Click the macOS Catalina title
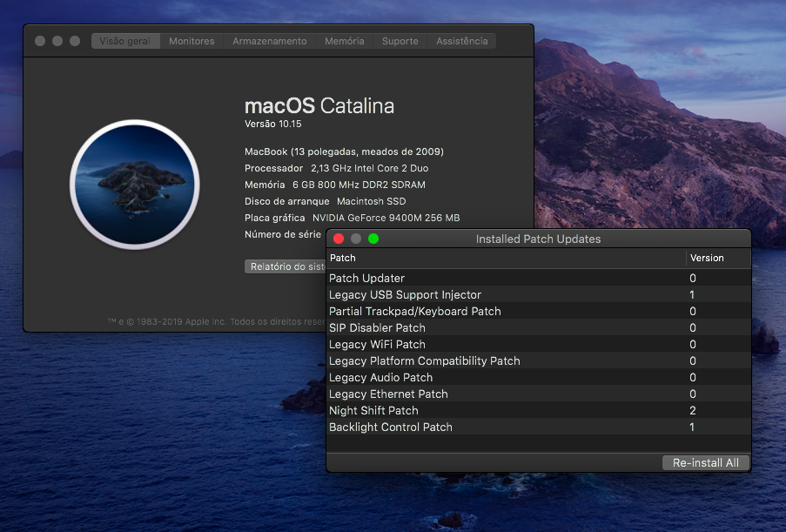 click(319, 106)
